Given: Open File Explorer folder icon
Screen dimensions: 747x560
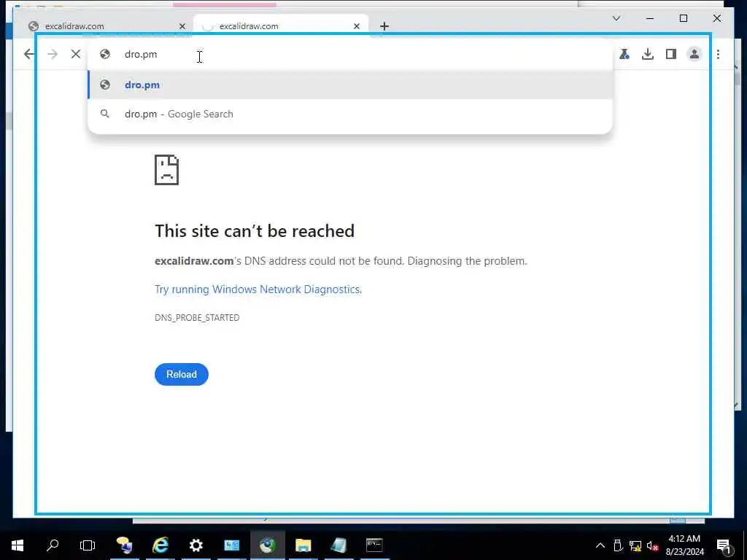Looking at the screenshot, I should 303,545.
